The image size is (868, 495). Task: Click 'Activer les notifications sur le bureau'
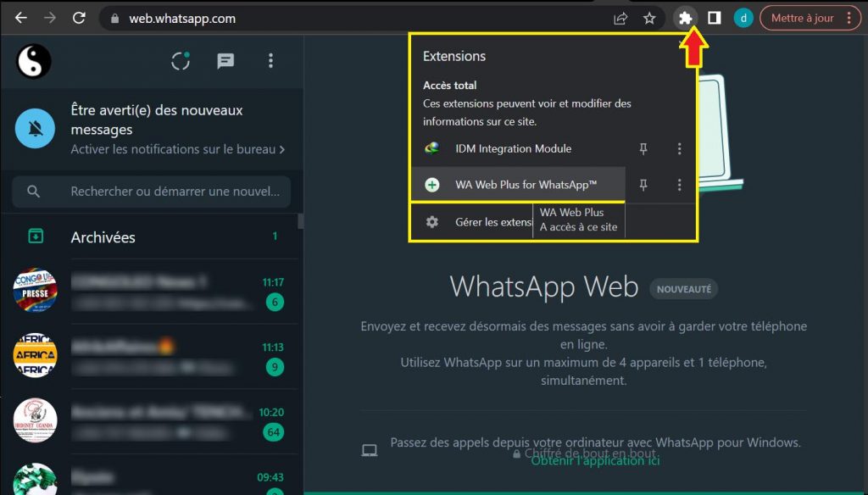178,149
